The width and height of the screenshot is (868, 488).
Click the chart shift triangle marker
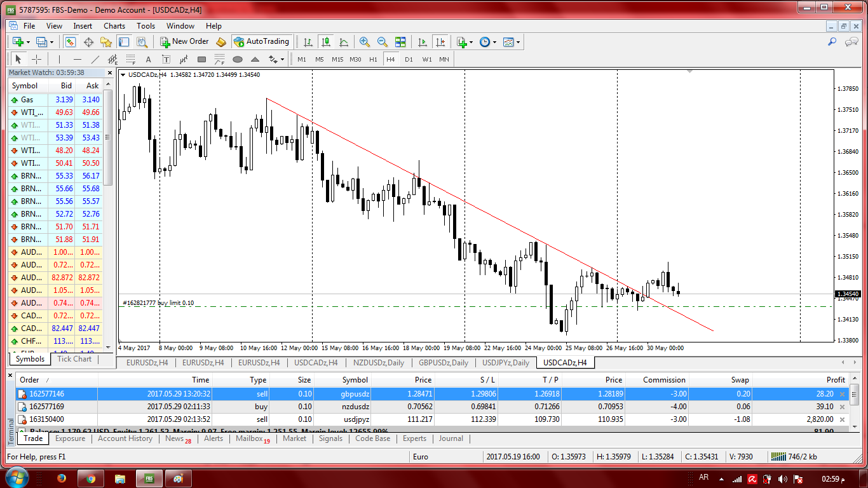(x=689, y=72)
